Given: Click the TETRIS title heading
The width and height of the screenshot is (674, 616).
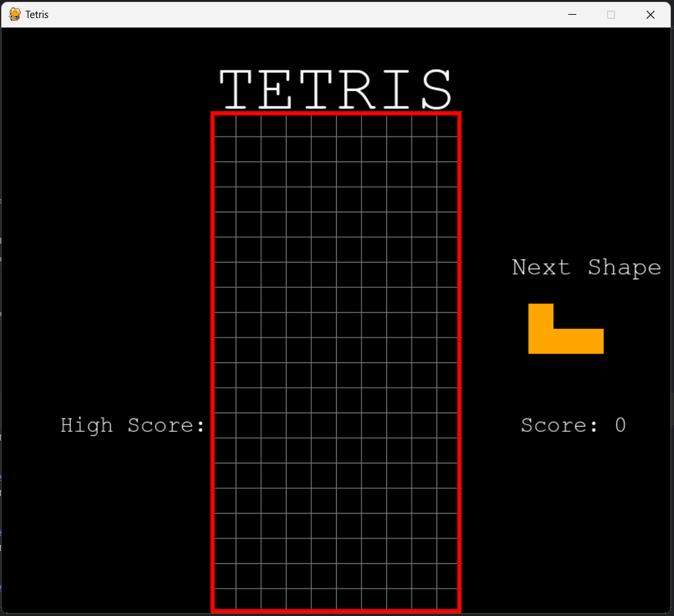Looking at the screenshot, I should pyautogui.click(x=335, y=90).
